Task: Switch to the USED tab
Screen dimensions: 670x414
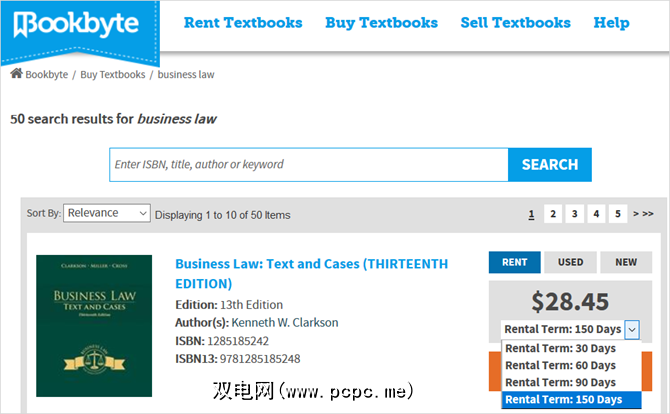Action: point(570,262)
